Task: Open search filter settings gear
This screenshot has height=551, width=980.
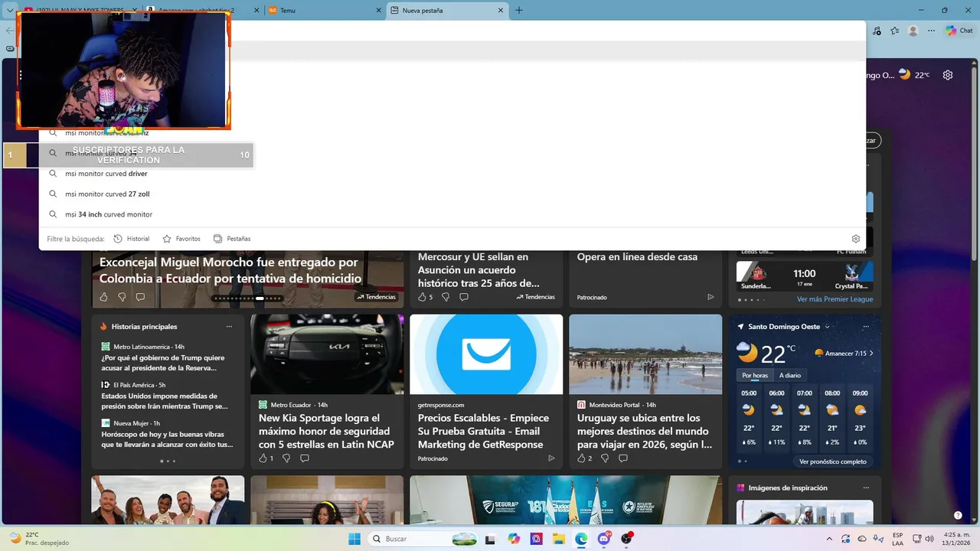Action: (x=856, y=239)
